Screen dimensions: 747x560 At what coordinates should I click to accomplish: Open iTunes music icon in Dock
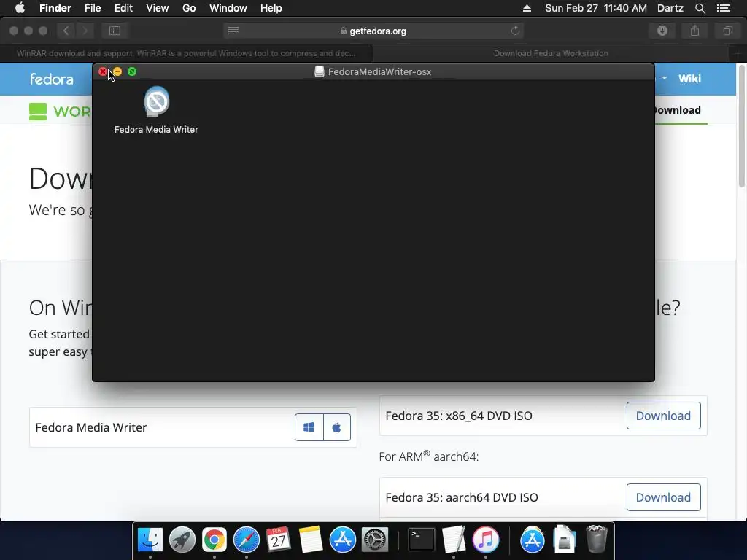tap(485, 540)
